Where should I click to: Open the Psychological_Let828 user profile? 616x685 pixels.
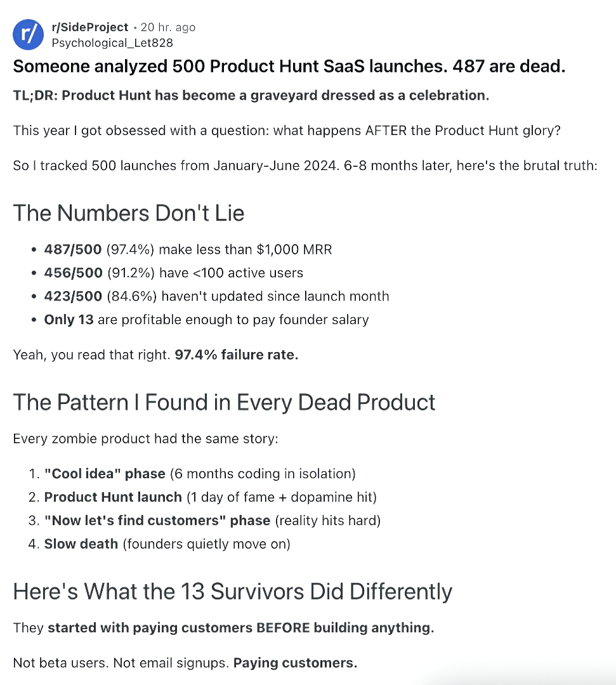pyautogui.click(x=112, y=42)
